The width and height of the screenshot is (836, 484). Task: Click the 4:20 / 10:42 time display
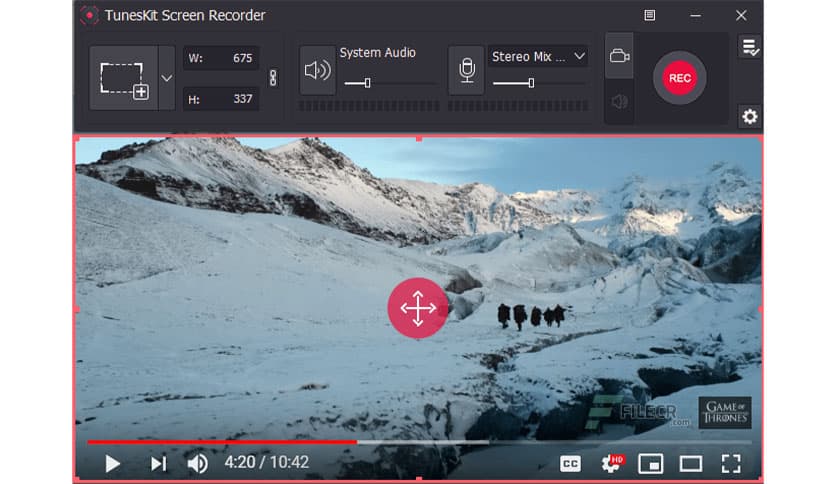(267, 462)
